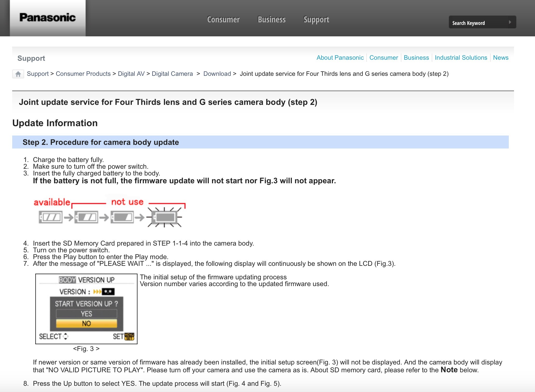Viewport: 535px width, 392px height.
Task: Follow the Digital AV breadcrumb link
Action: point(131,74)
